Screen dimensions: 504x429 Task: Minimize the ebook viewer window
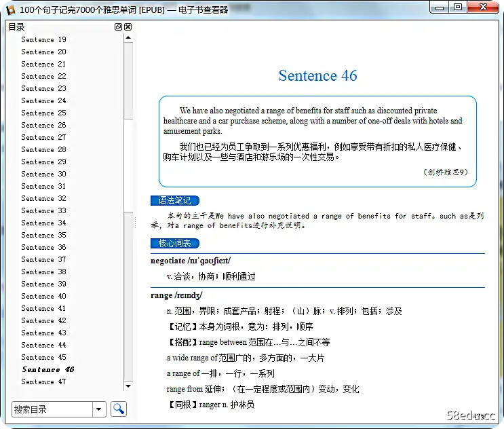440,7
